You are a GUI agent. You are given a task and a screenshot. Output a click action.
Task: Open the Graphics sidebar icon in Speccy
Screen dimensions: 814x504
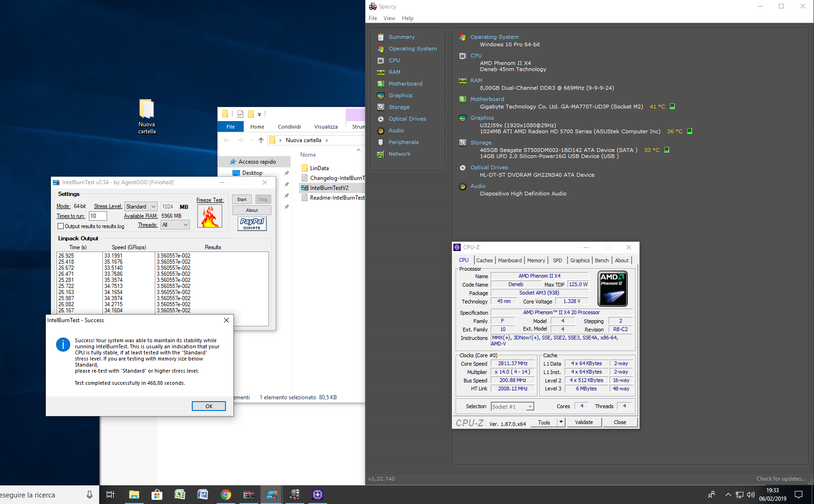[381, 95]
